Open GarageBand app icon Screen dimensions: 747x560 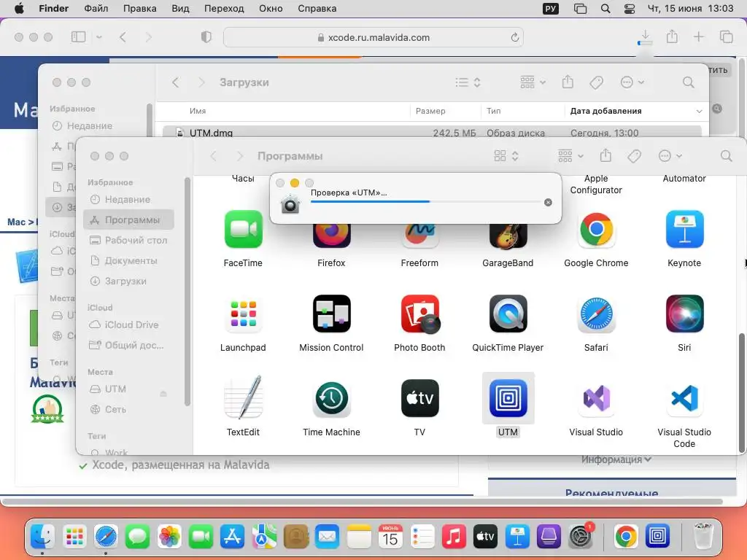point(508,236)
